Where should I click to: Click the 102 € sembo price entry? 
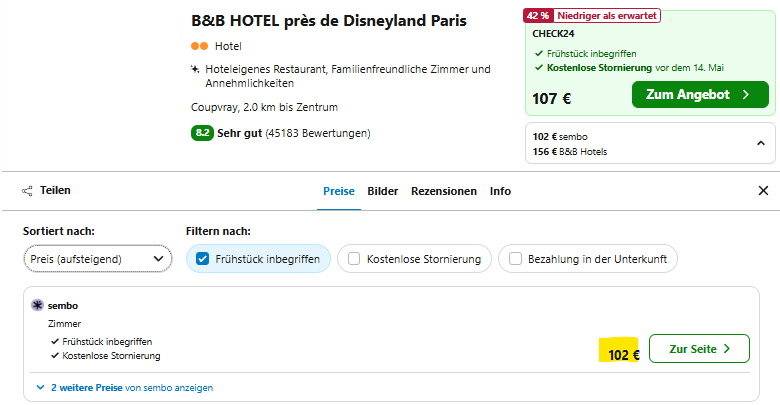pos(560,137)
